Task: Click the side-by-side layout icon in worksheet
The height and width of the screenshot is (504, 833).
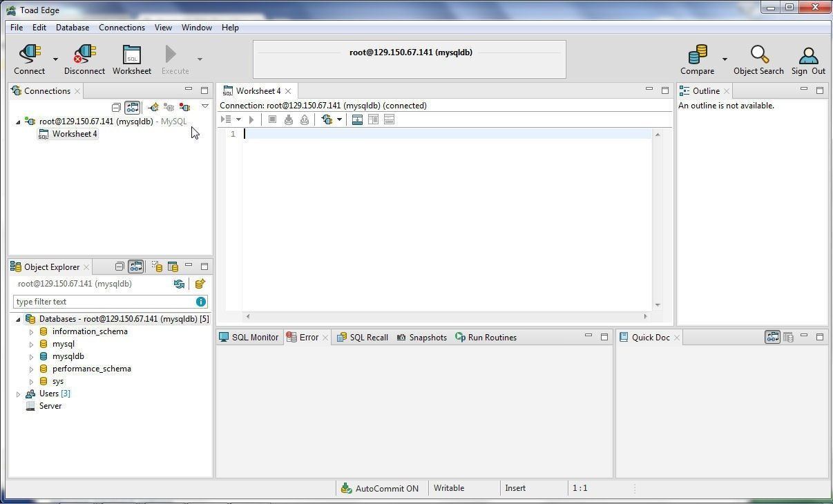Action: point(373,119)
